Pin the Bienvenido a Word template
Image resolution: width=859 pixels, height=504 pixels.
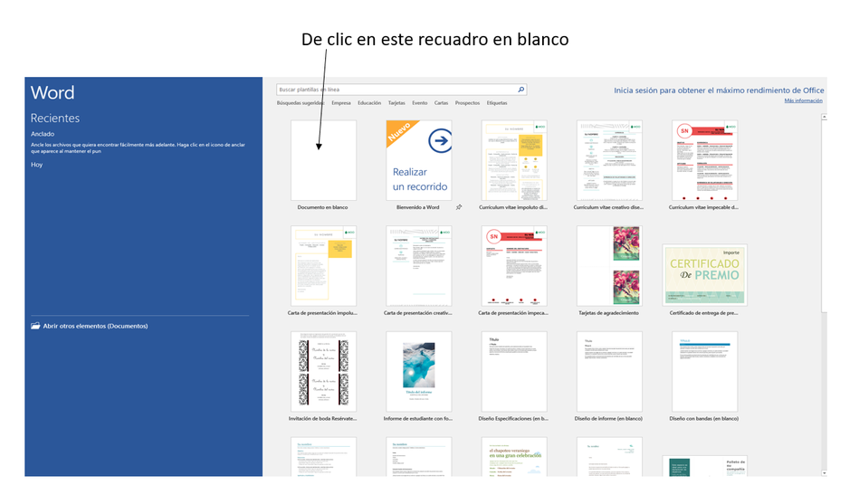coord(459,207)
